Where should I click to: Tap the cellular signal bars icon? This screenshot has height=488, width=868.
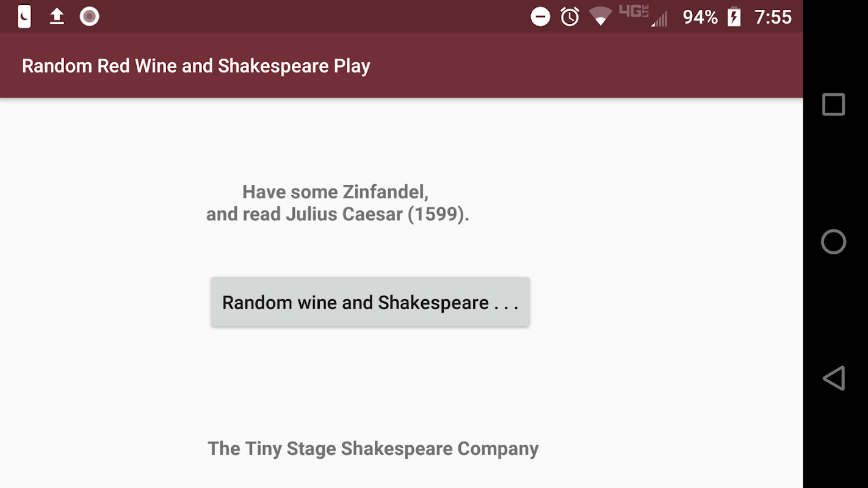pyautogui.click(x=659, y=20)
